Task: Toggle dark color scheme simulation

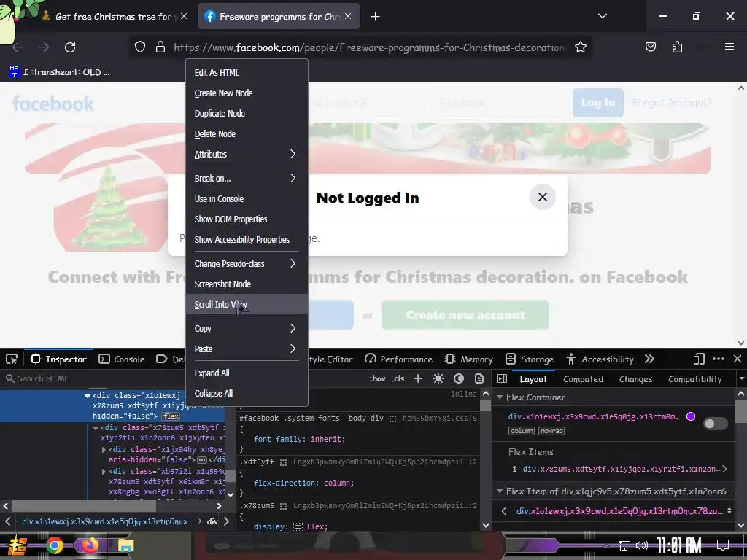Action: tap(459, 378)
